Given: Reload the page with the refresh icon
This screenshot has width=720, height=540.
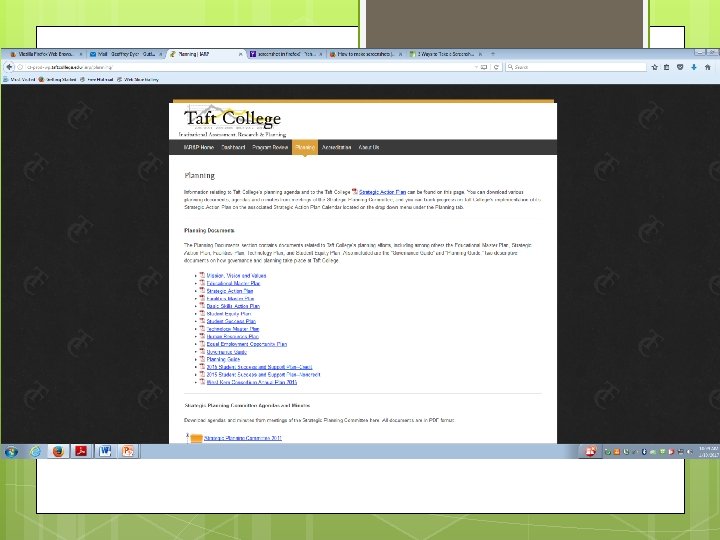Looking at the screenshot, I should pyautogui.click(x=496, y=67).
